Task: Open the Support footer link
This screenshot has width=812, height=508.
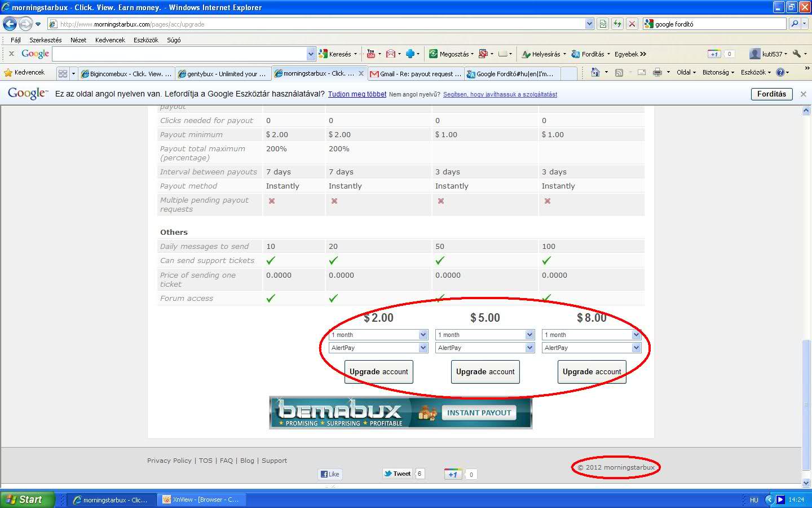Action: (x=274, y=461)
